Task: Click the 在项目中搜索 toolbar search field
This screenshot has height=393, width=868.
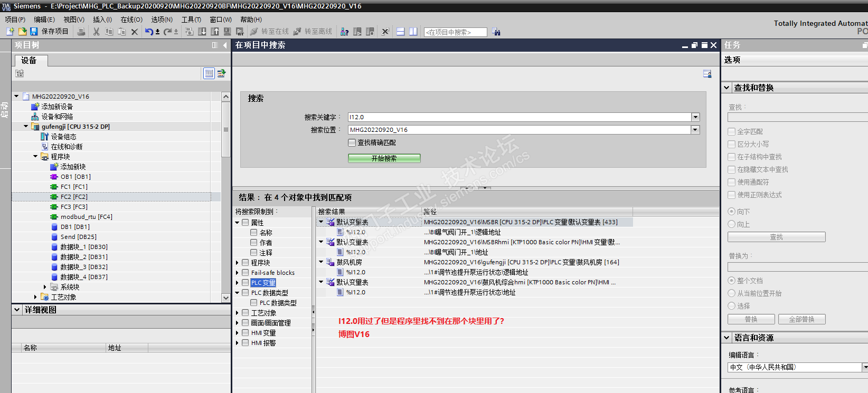Action: coord(455,32)
